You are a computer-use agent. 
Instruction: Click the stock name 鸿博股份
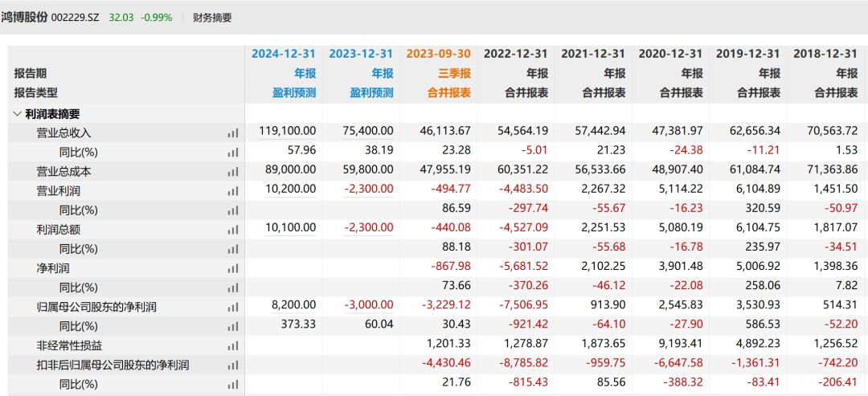coord(23,17)
